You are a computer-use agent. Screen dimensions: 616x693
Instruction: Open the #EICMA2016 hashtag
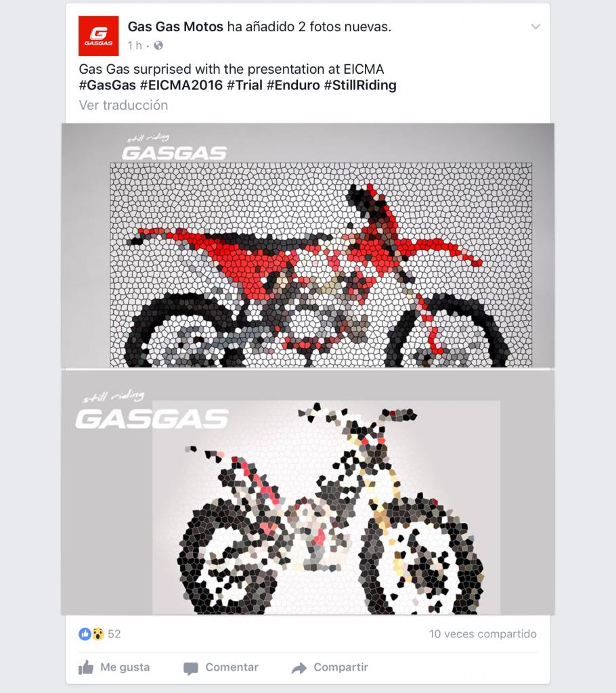181,85
